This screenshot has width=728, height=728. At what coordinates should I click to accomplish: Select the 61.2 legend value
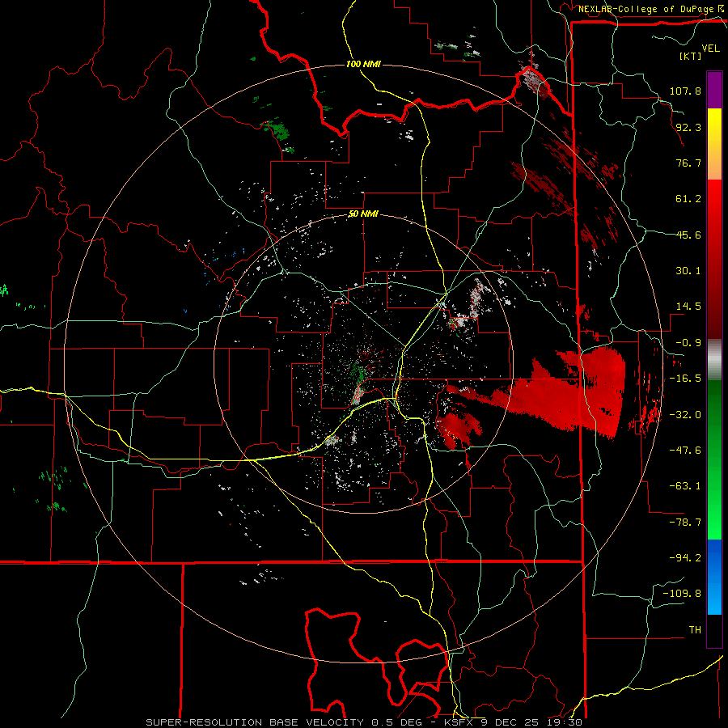(688, 199)
